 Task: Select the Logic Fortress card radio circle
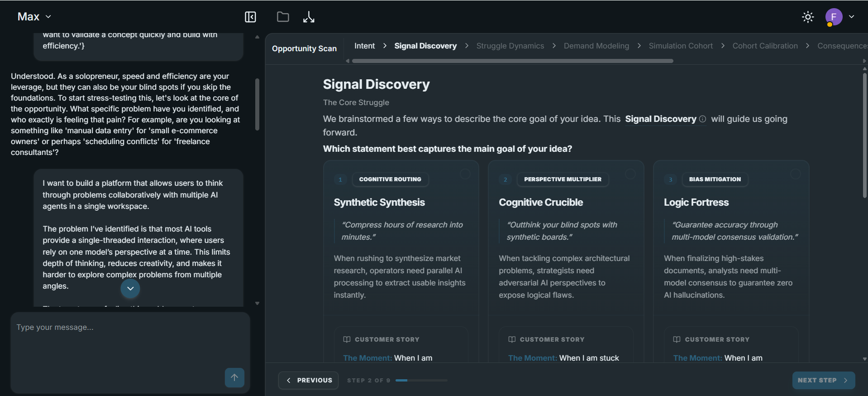point(795,174)
